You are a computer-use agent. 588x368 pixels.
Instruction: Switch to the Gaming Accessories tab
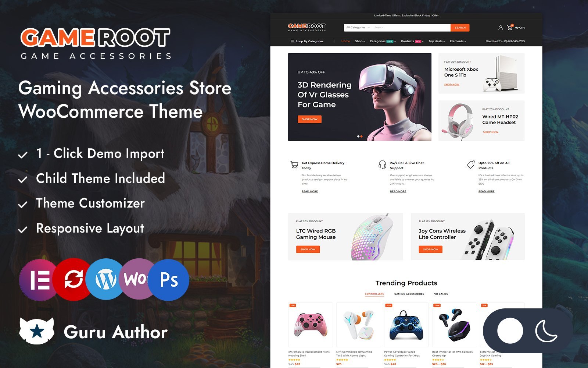pos(409,294)
